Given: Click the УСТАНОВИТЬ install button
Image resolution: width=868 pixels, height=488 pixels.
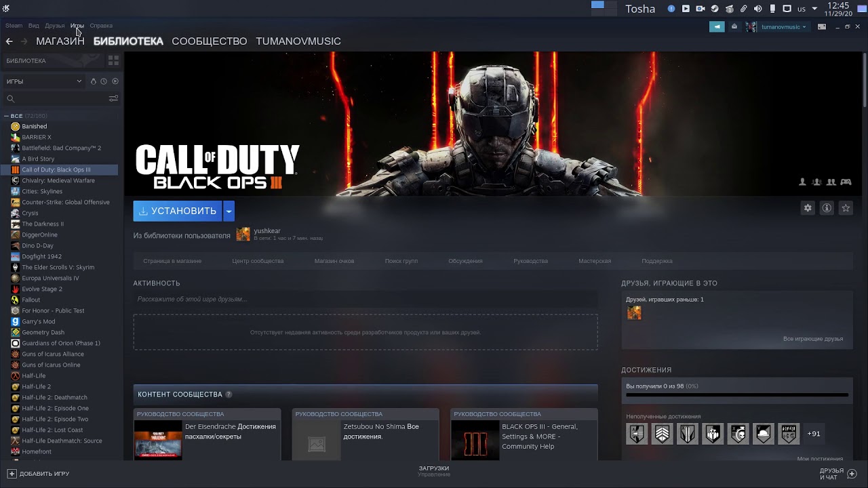Looking at the screenshot, I should pos(178,211).
